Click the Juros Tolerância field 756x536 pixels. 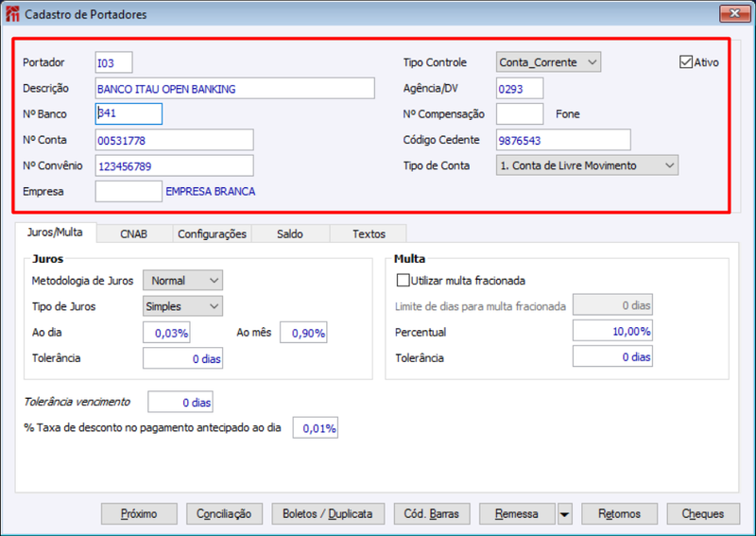pos(182,358)
